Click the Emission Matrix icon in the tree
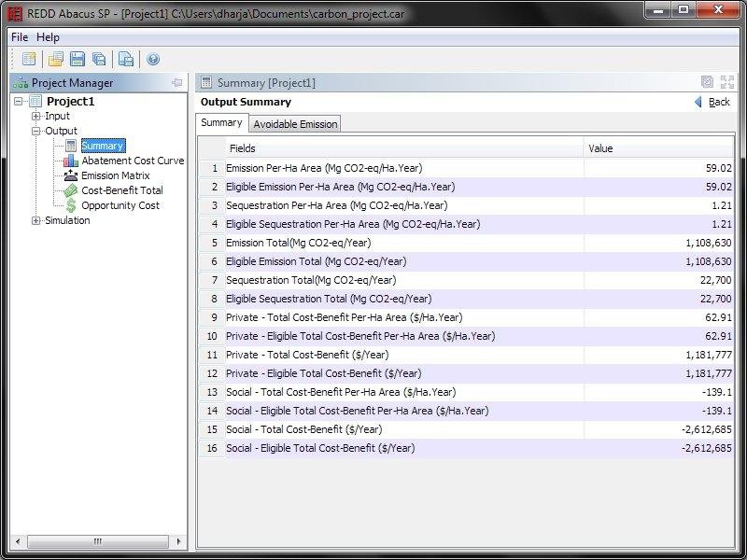 (71, 175)
